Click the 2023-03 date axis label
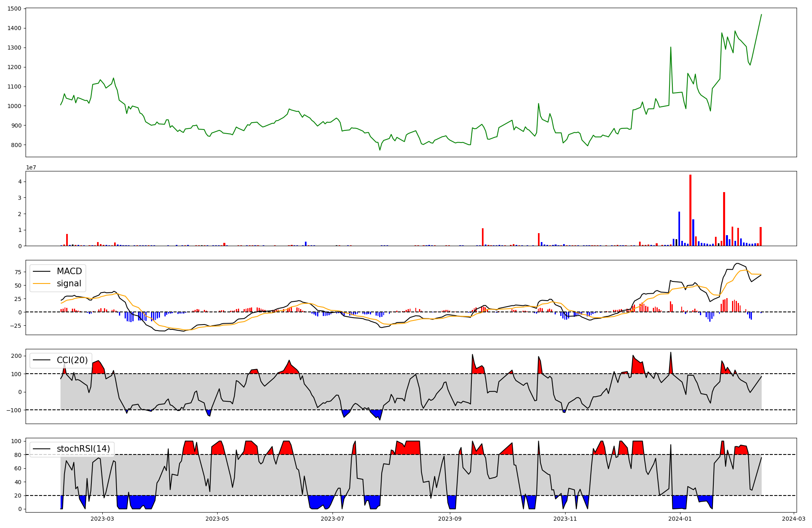 [102, 519]
